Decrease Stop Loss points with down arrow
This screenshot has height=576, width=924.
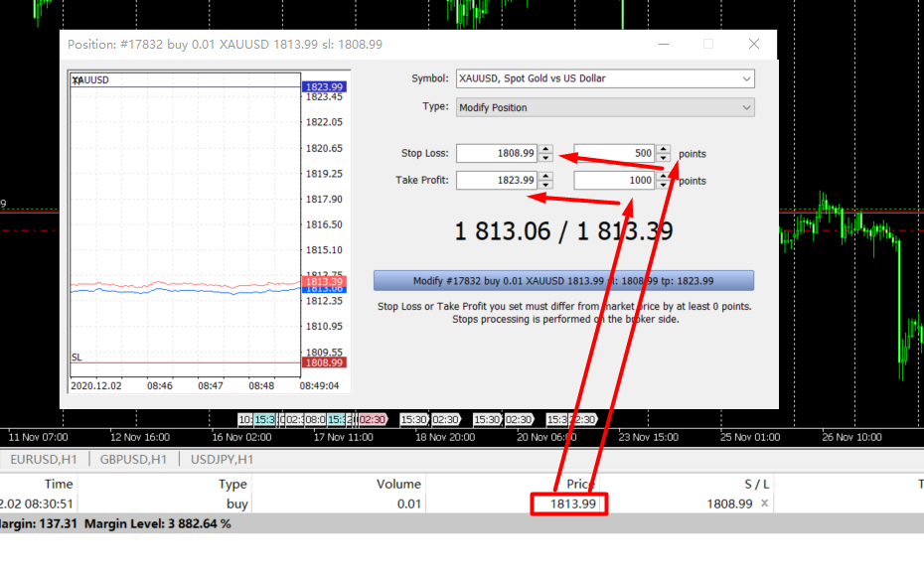click(x=663, y=158)
